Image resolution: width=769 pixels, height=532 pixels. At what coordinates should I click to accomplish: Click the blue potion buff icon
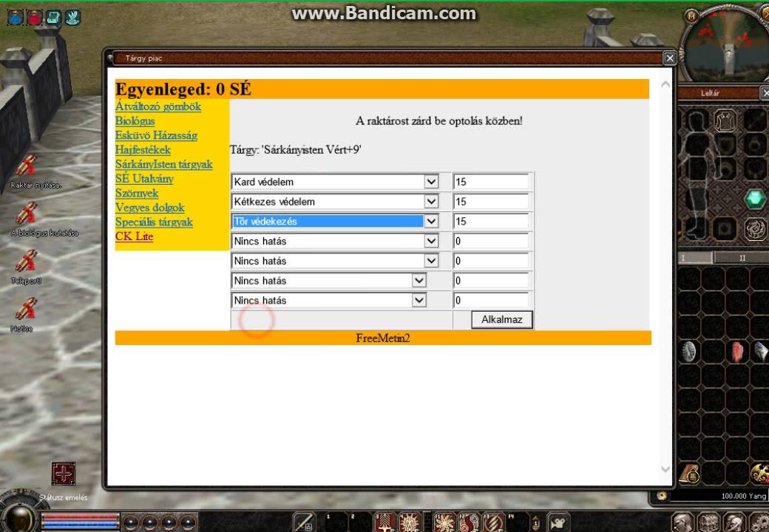[x=16, y=17]
